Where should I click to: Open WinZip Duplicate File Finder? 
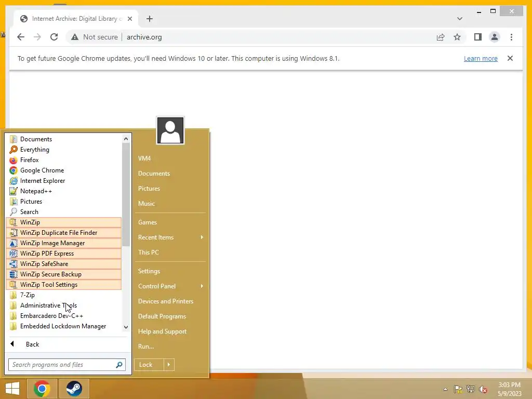64,233
